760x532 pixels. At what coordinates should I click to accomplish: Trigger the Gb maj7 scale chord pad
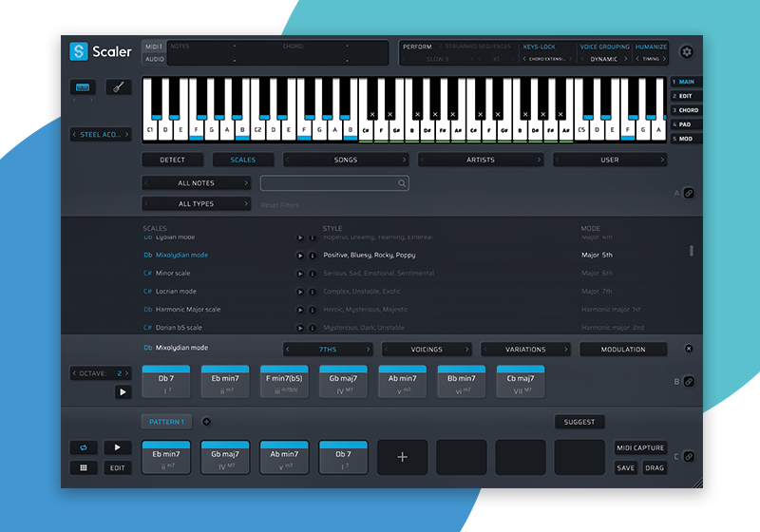tap(343, 382)
